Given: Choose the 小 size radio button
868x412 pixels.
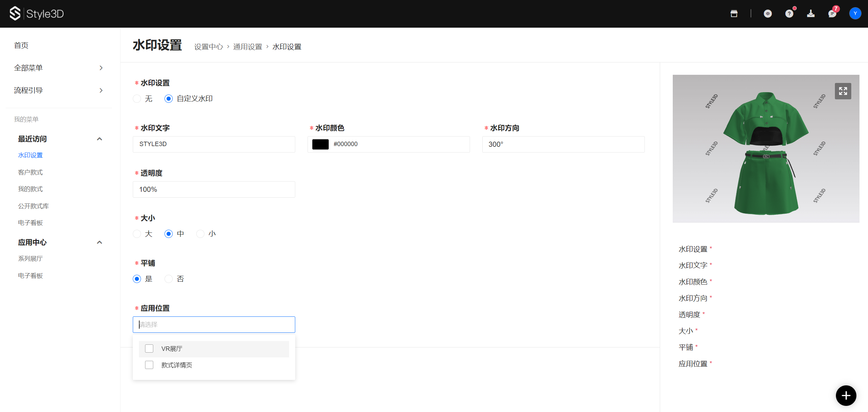Looking at the screenshot, I should (200, 234).
